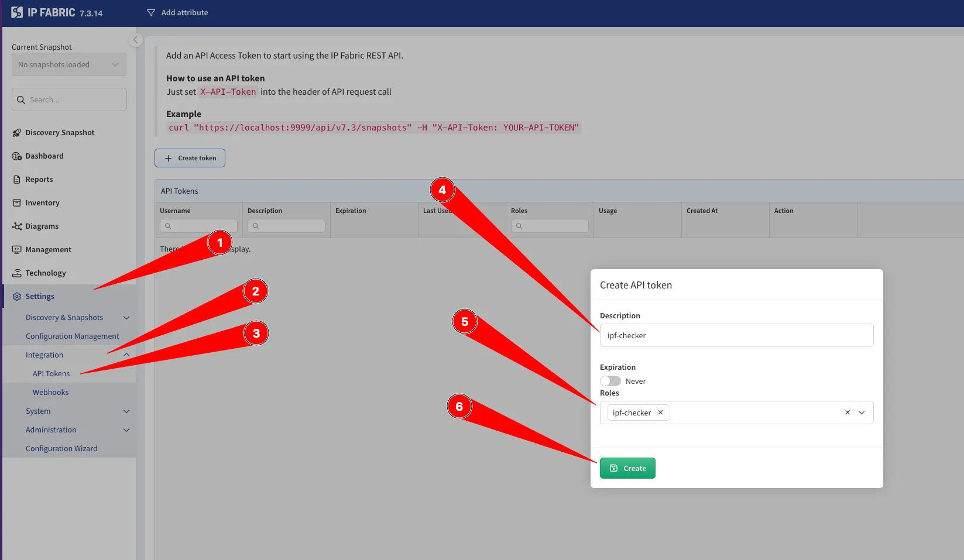Click the Dashboard icon in sidebar
This screenshot has width=964, height=560.
click(x=17, y=156)
